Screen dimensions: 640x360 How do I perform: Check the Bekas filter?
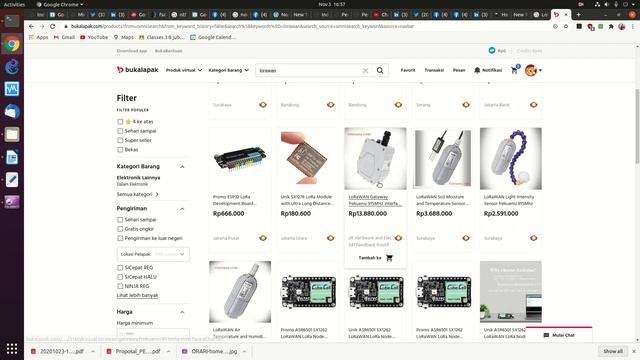(120, 150)
